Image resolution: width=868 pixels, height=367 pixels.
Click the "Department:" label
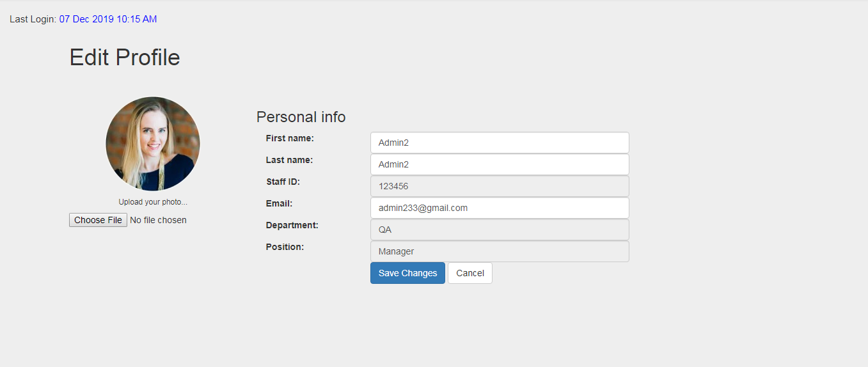coord(292,225)
